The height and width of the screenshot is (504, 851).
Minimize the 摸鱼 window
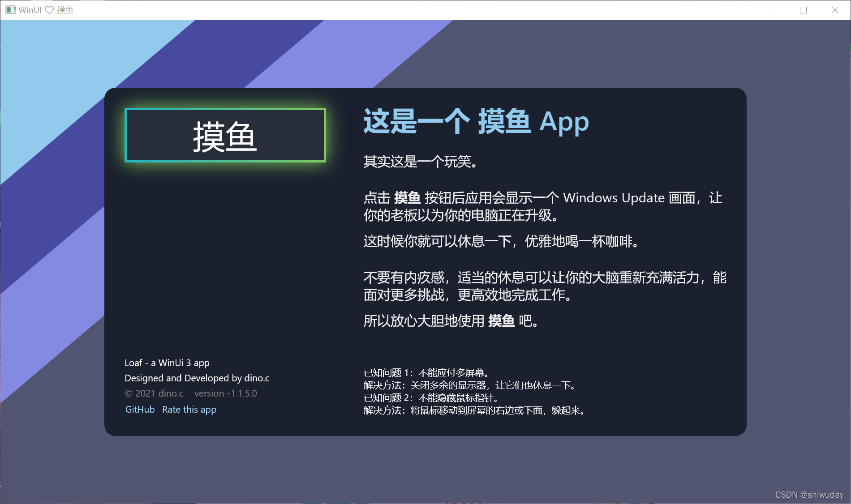[x=772, y=10]
